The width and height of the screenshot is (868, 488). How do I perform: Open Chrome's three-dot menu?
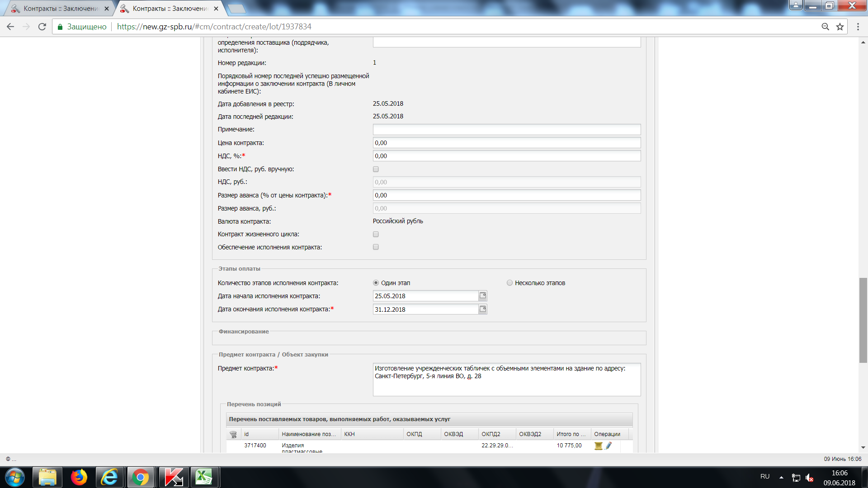858,27
